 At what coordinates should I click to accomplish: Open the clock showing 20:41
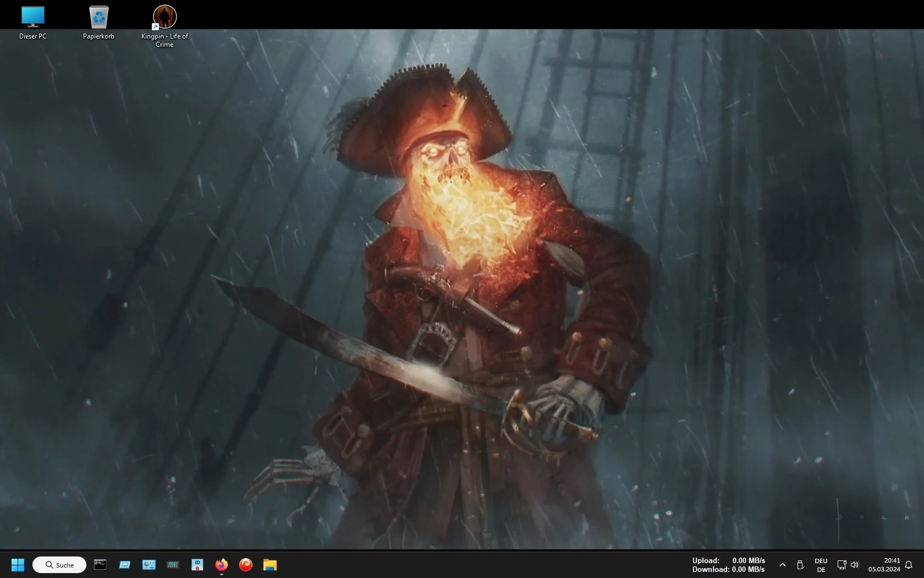coord(884,565)
